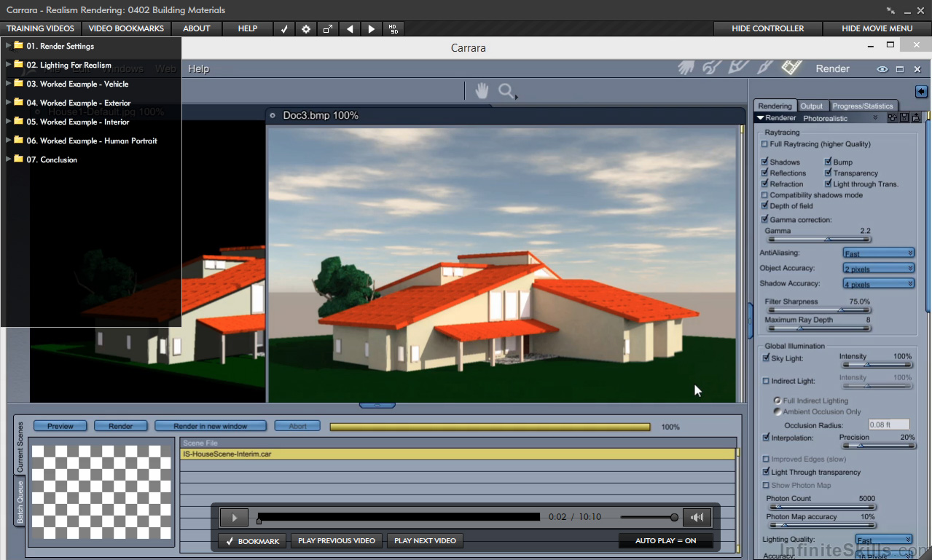Open the Storyboard room pencil icon
This screenshot has width=932, height=560.
738,68
